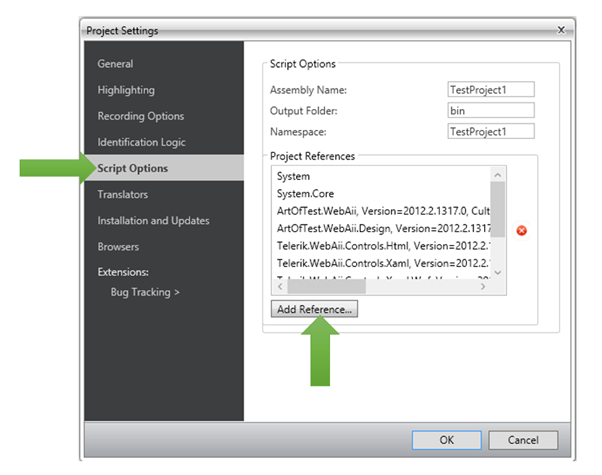
Task: Click the Add Reference button
Action: [x=314, y=309]
